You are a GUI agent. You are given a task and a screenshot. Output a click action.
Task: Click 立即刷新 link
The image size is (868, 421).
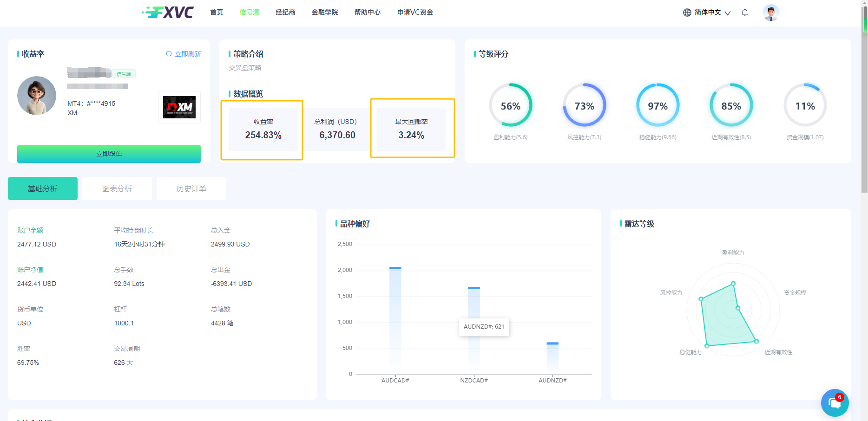(x=188, y=54)
